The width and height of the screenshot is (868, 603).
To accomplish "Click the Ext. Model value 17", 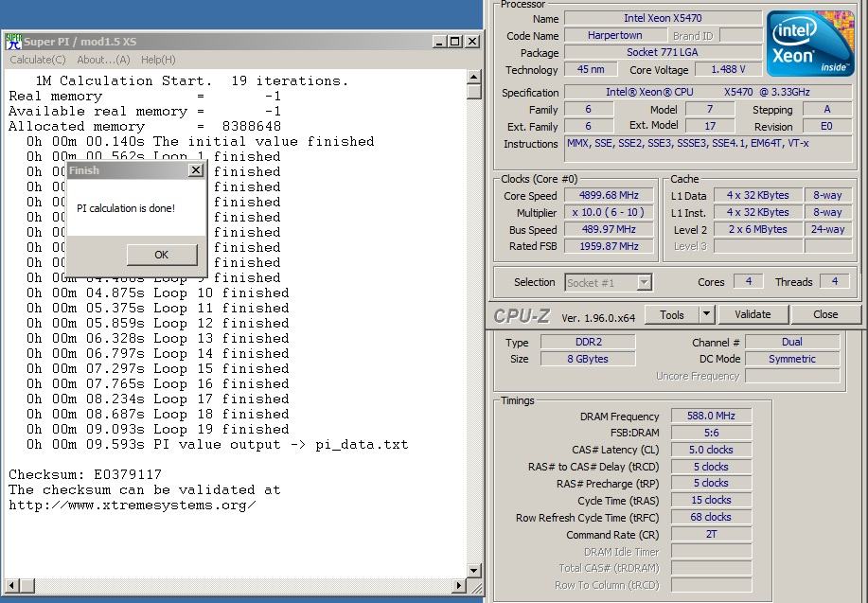I will 710,127.
